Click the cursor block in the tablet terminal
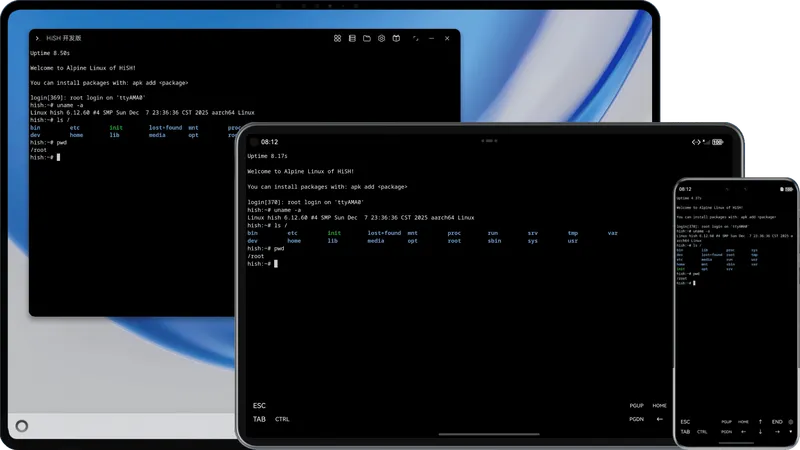 [276, 264]
